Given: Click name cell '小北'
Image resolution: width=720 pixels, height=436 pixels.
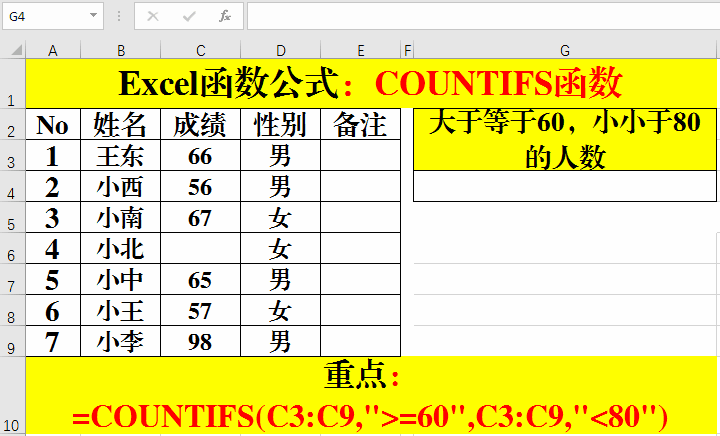Looking at the screenshot, I should point(120,248).
